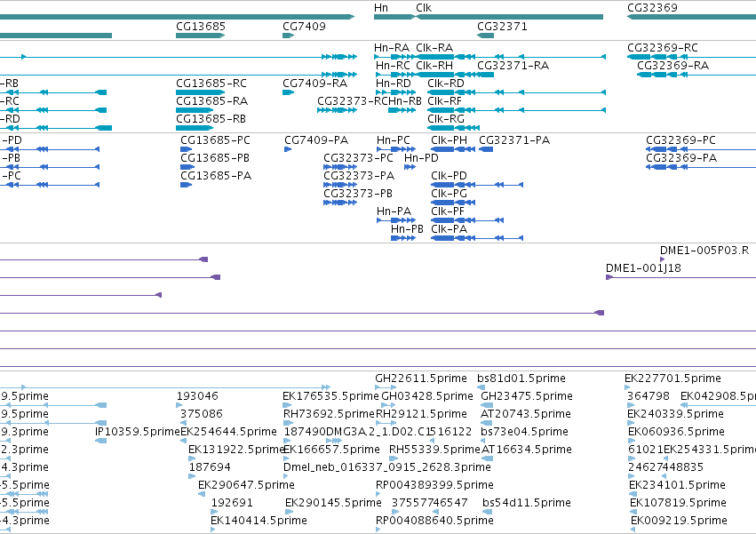756x534 pixels.
Task: Click EST GH23475.5prime
Action: tap(527, 396)
